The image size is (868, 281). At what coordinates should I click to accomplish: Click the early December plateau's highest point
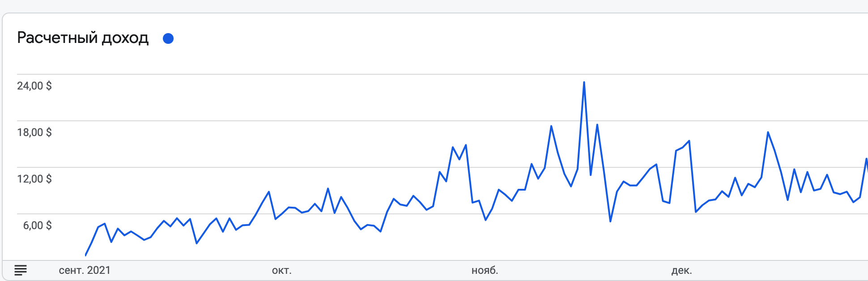[689, 141]
